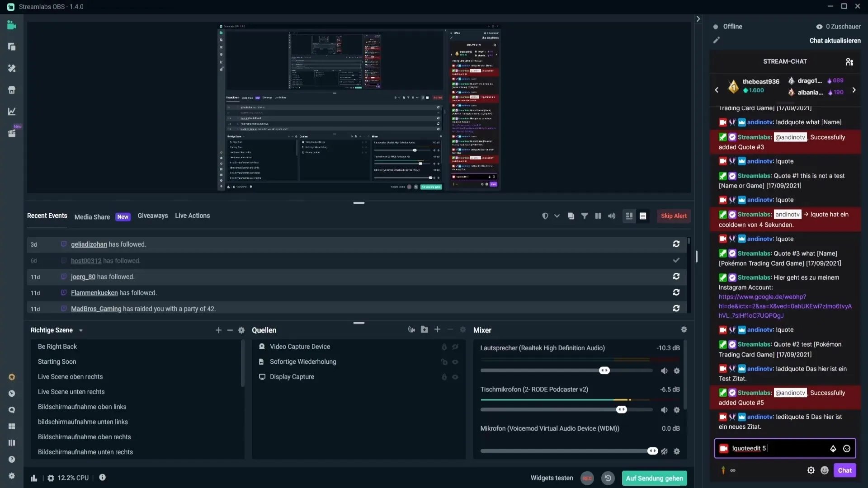Switch events to list layout view
Screen dimensions: 868x488
tap(643, 216)
